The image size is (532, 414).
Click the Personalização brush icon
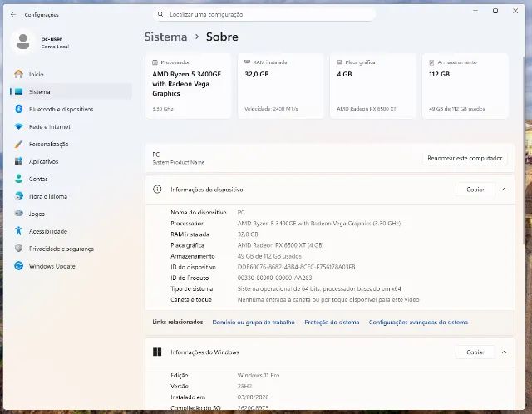[18, 144]
